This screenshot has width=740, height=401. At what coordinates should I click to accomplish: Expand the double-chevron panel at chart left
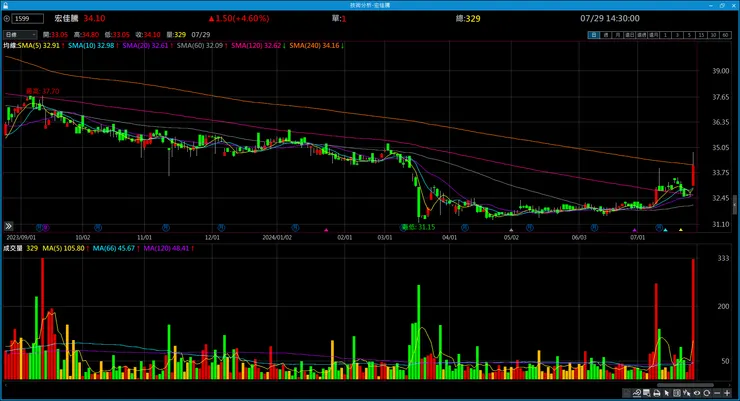8,226
